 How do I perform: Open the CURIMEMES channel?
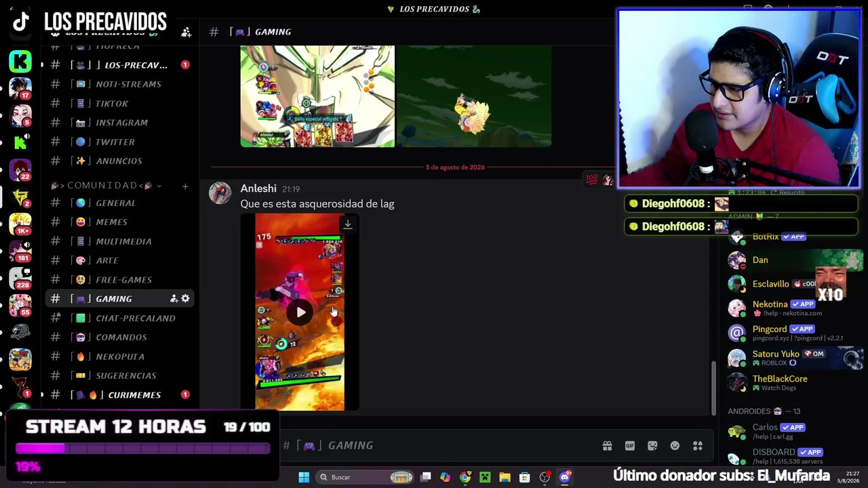[119, 394]
